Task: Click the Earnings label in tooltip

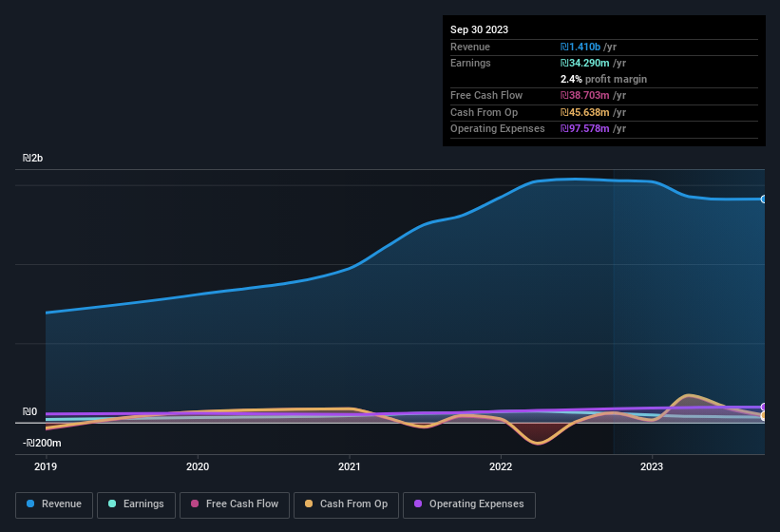Action: (x=470, y=63)
